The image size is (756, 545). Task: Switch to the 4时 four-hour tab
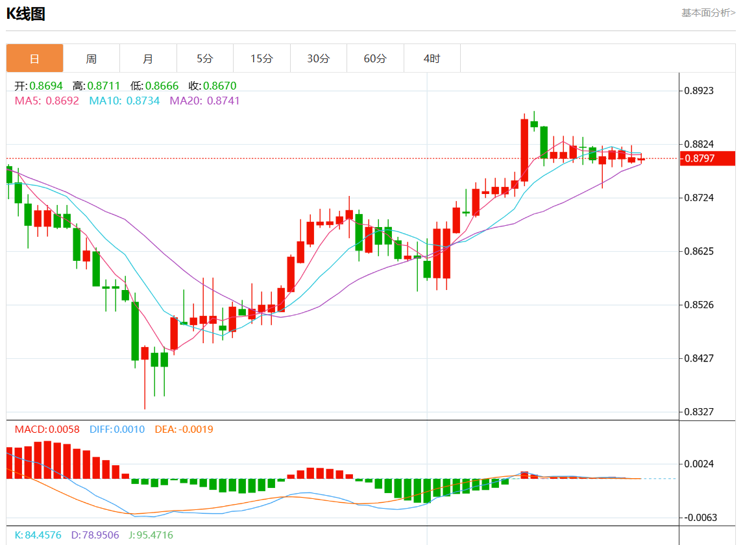tap(432, 58)
